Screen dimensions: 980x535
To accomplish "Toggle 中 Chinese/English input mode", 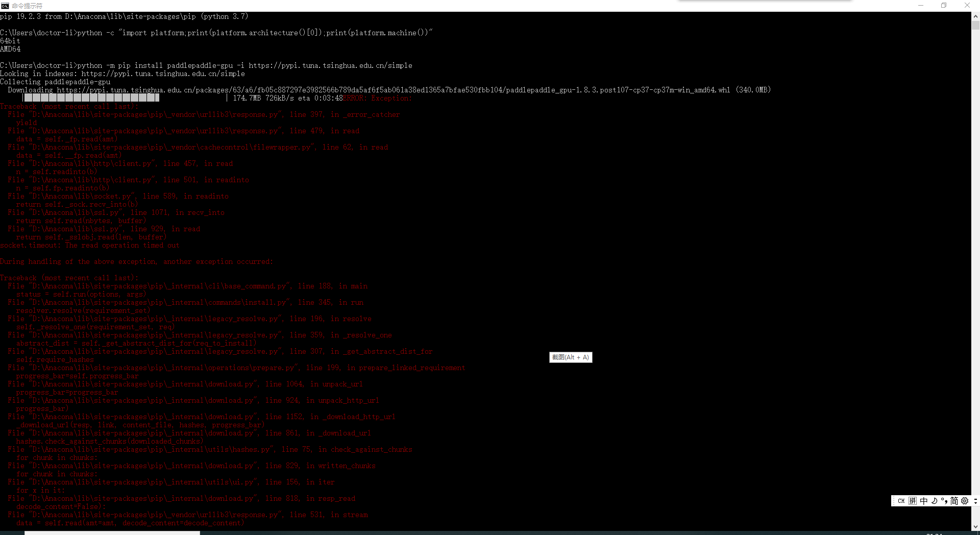I will pyautogui.click(x=923, y=501).
